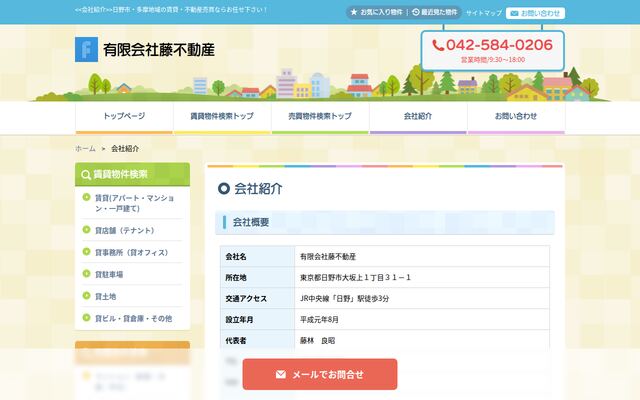
Task: Click 賃貸物件検索 sidebar header
Action: coord(132,175)
